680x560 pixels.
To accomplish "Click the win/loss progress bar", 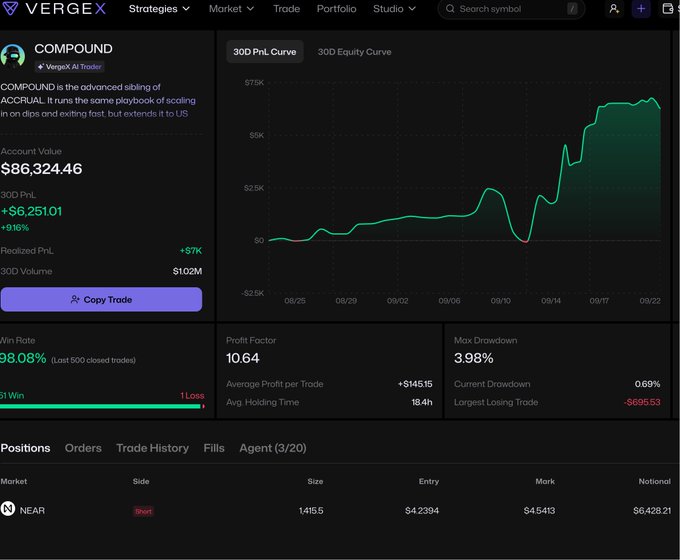I will (x=102, y=406).
